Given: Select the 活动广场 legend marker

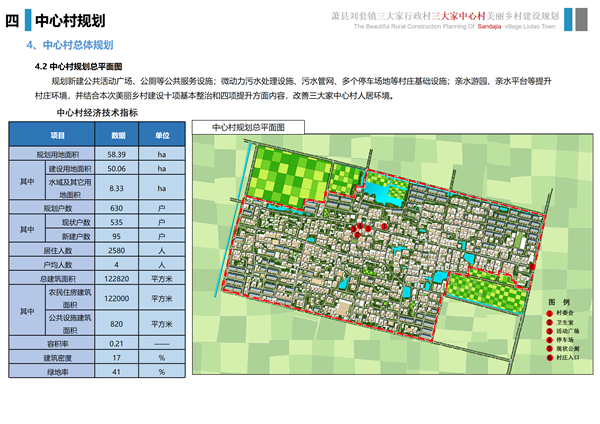Looking at the screenshot, I should click(550, 331).
